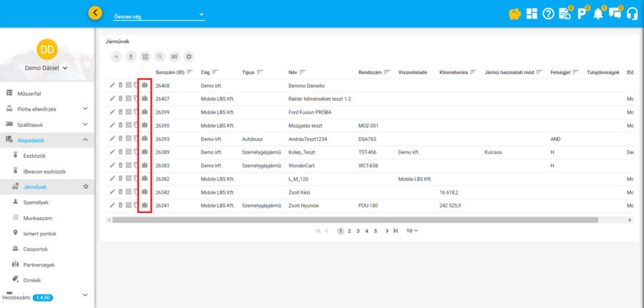
Task: Open the notifications bell
Action: [x=598, y=14]
